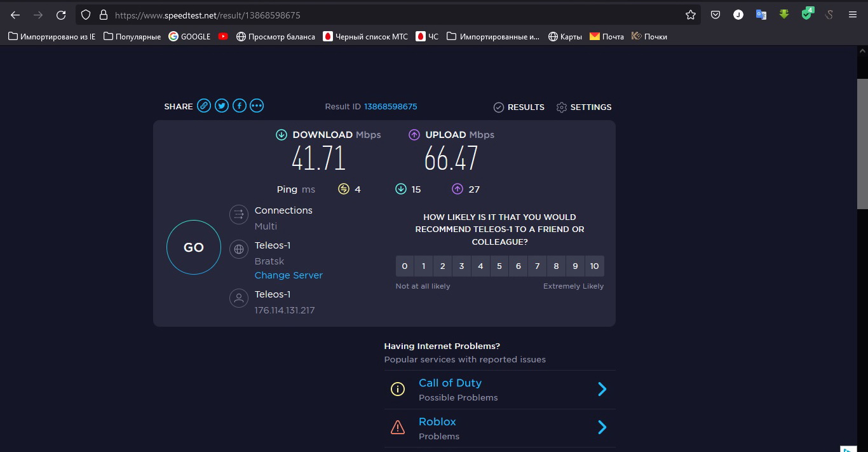Screen dimensions: 868x452
Task: Open Result ID 13868598675 link
Action: (390, 106)
